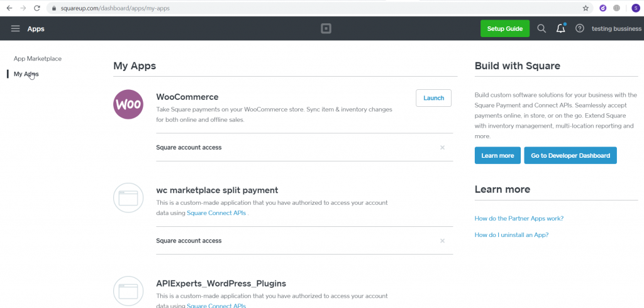644x308 pixels.
Task: Go to Developer Dashboard
Action: tap(570, 156)
